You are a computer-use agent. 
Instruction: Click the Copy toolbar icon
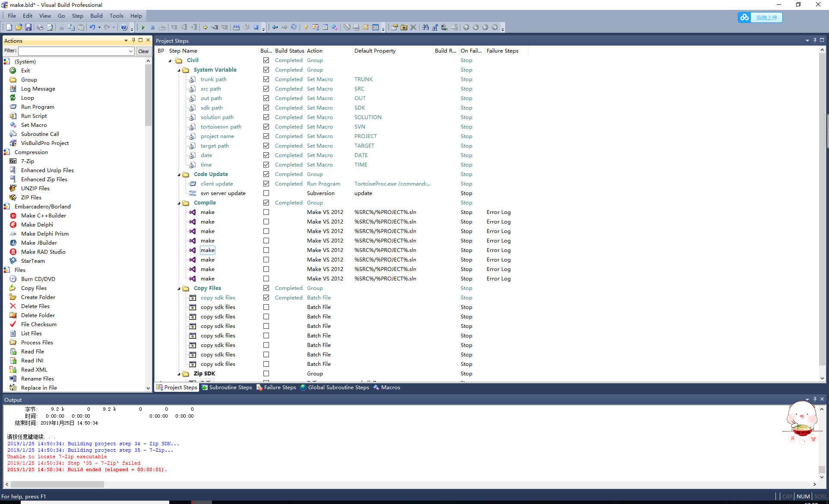[x=71, y=27]
